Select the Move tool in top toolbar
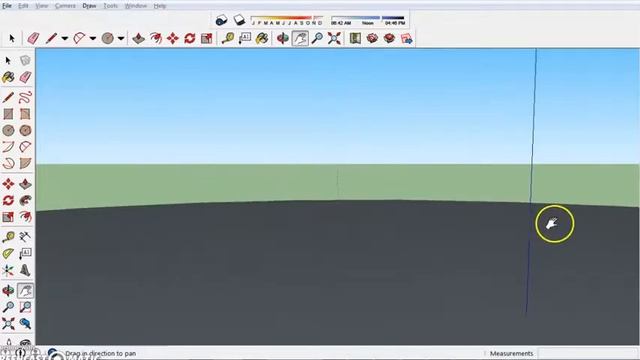Image resolution: width=640 pixels, height=360 pixels. pyautogui.click(x=173, y=38)
